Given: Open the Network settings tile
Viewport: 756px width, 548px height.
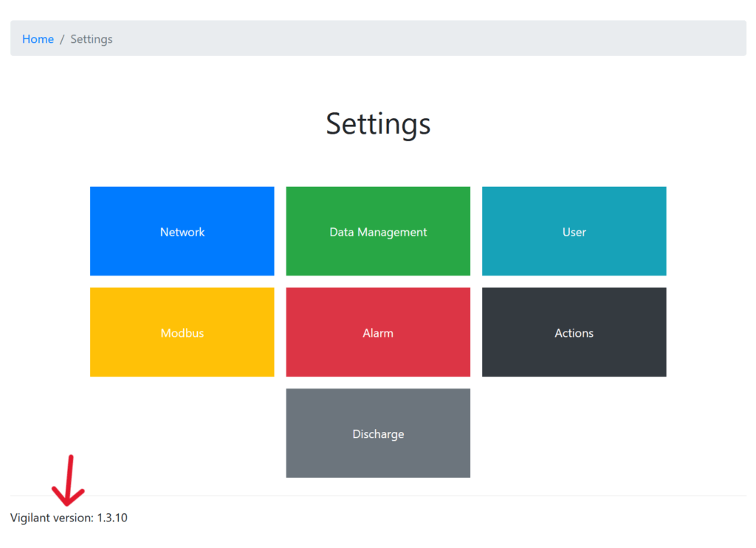Looking at the screenshot, I should coord(182,231).
